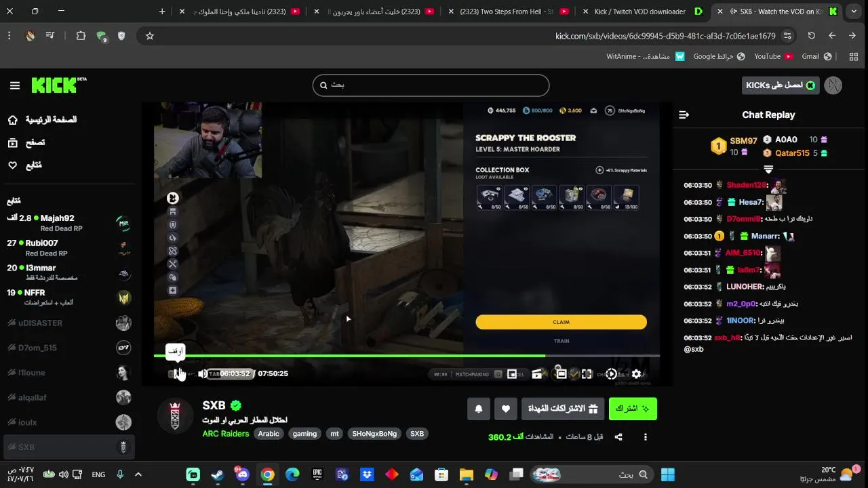
Task: Follow with the heart button
Action: [506, 409]
